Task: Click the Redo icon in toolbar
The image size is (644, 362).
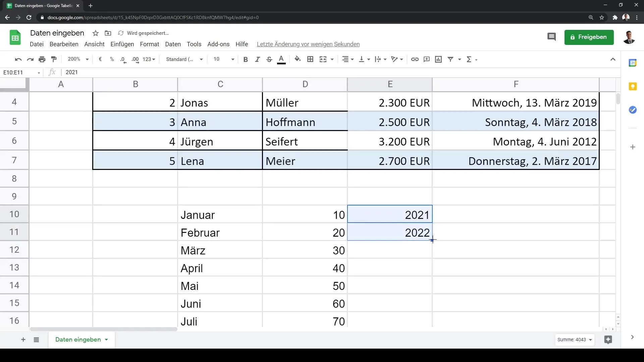Action: (30, 59)
